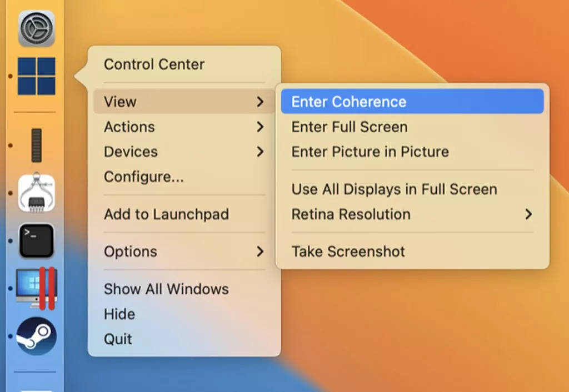Open Parallels Desktop dock icon

coord(37,288)
